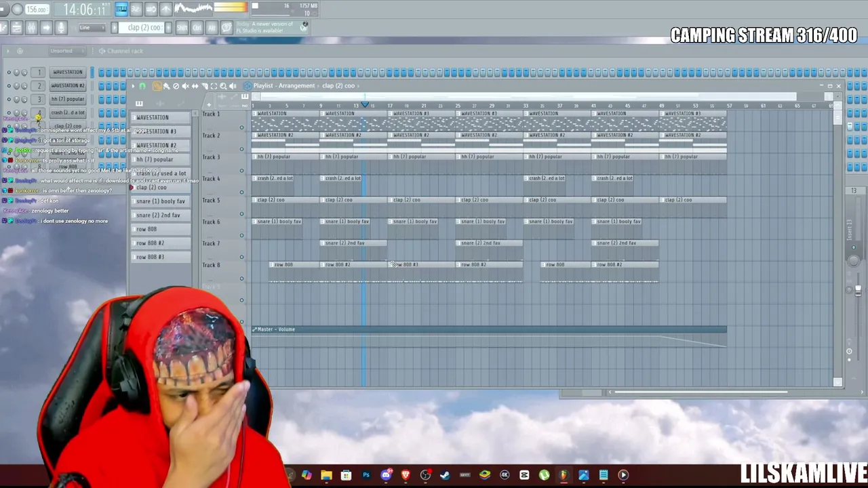Click the Shift key button in toolbar
Screen dimensions: 868x488
(x=182, y=28)
